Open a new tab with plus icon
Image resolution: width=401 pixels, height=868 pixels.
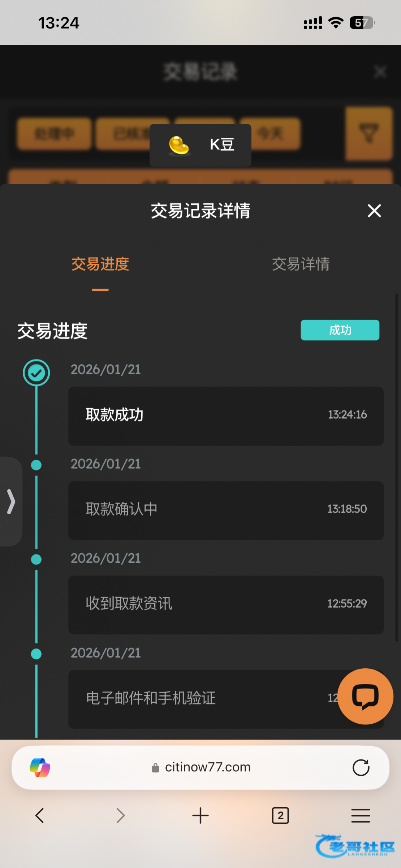[200, 816]
